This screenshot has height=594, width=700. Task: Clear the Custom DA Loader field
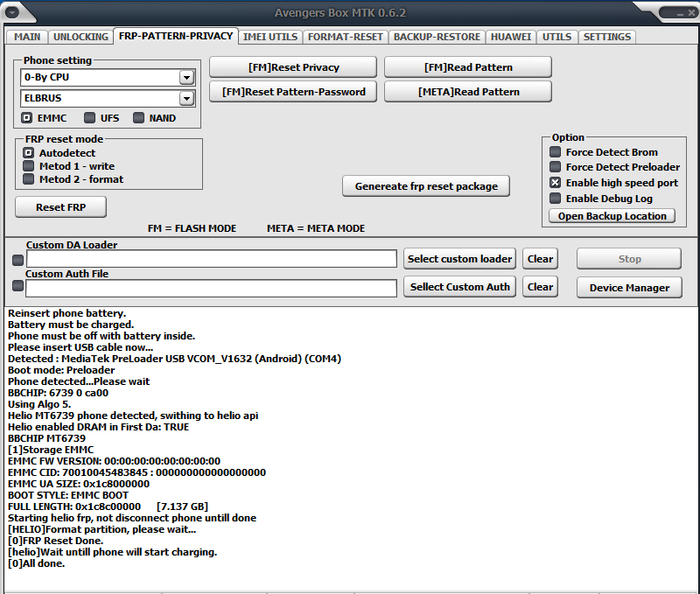point(540,259)
